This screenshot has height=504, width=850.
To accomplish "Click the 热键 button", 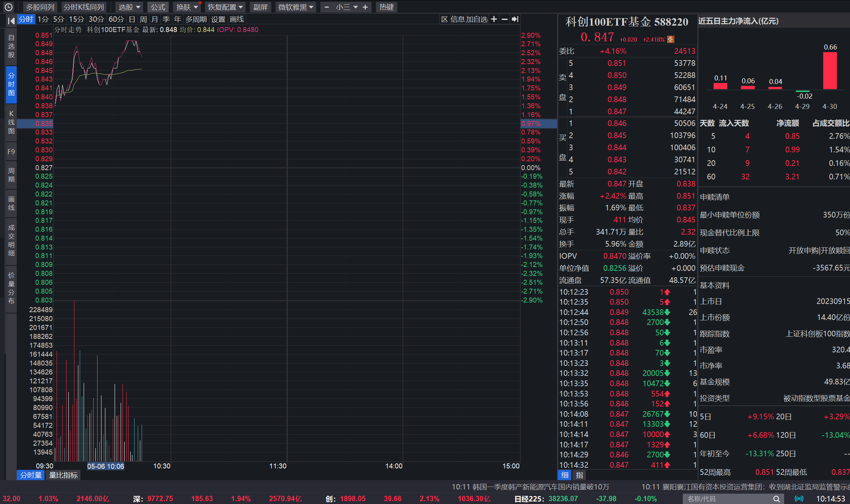I will 387,7.
